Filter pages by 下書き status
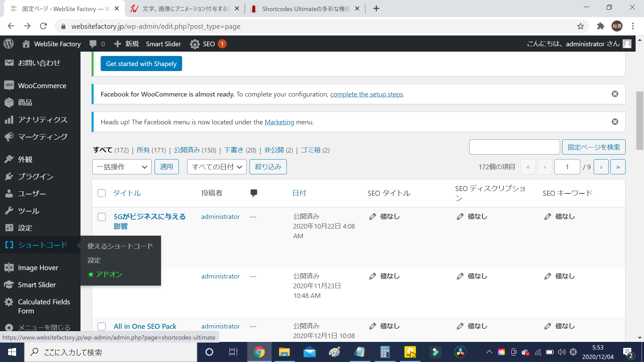The width and height of the screenshot is (644, 362). point(234,150)
